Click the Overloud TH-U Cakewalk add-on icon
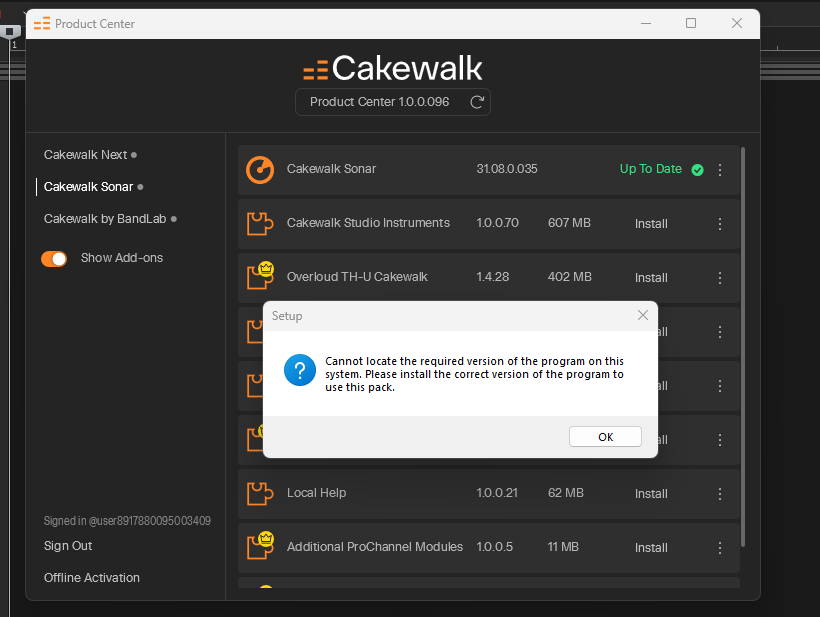 260,276
